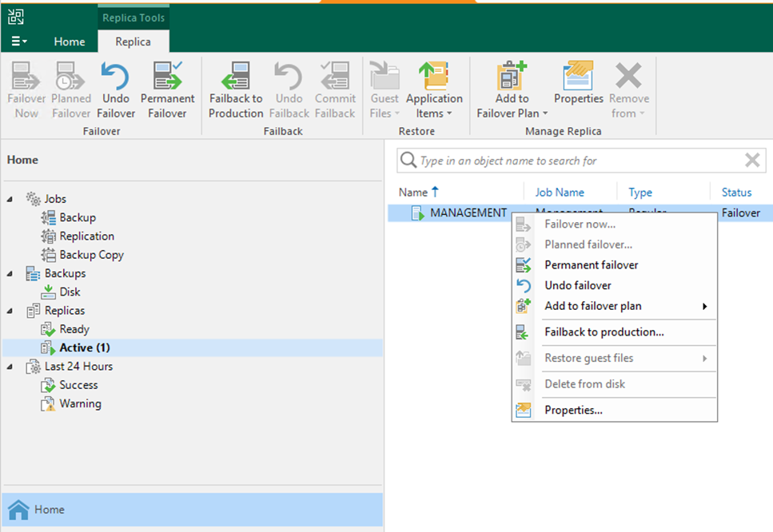The height and width of the screenshot is (532, 773).
Task: Click Permanent Failover ribbon icon
Action: click(x=167, y=78)
